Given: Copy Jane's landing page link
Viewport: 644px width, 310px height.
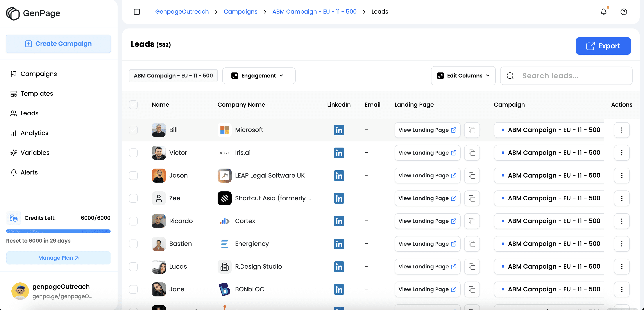Looking at the screenshot, I should point(472,289).
